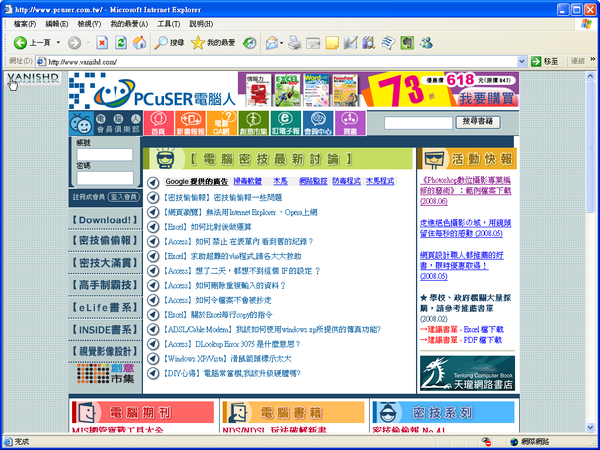The image size is (600, 450).
Task: Open the 【高手制霸技】 sidebar link
Action: pyautogui.click(x=105, y=285)
